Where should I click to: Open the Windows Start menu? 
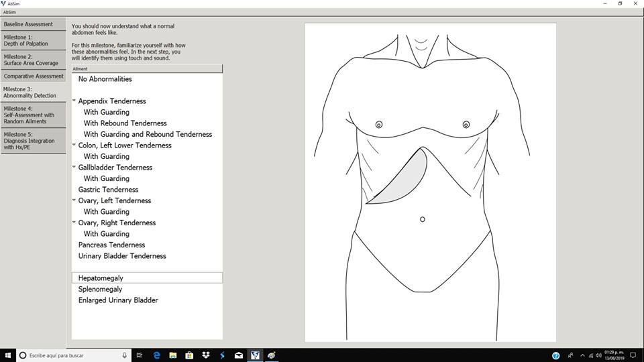point(8,355)
